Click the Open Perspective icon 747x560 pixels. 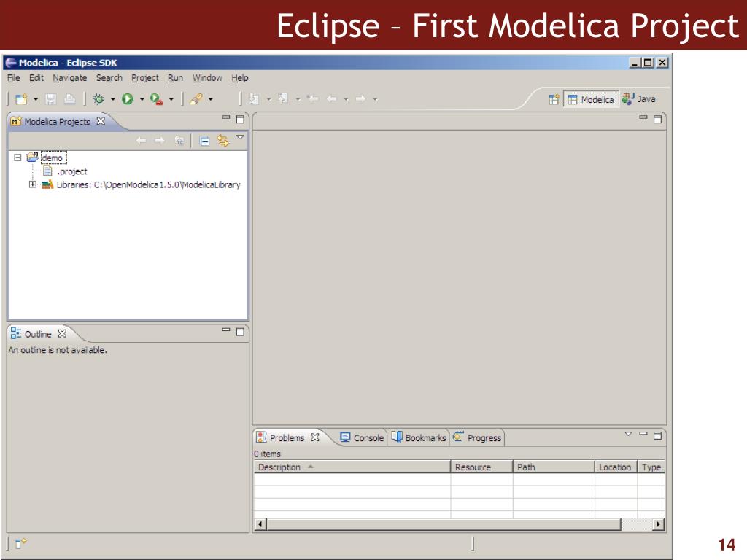[x=554, y=99]
